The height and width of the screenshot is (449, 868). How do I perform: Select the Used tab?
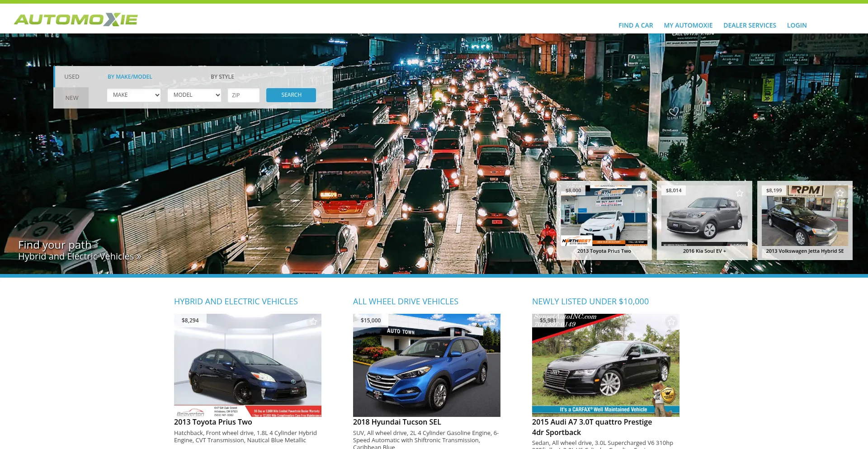71,76
